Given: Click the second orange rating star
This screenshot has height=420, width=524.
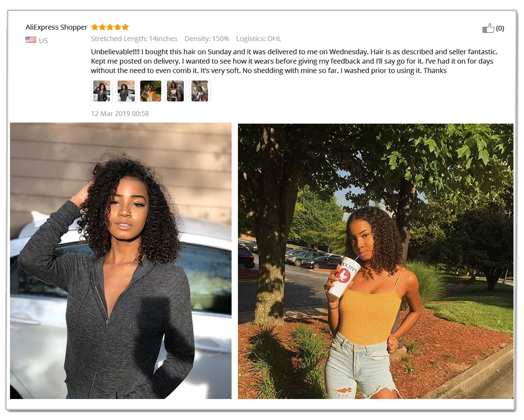Looking at the screenshot, I should coord(103,27).
